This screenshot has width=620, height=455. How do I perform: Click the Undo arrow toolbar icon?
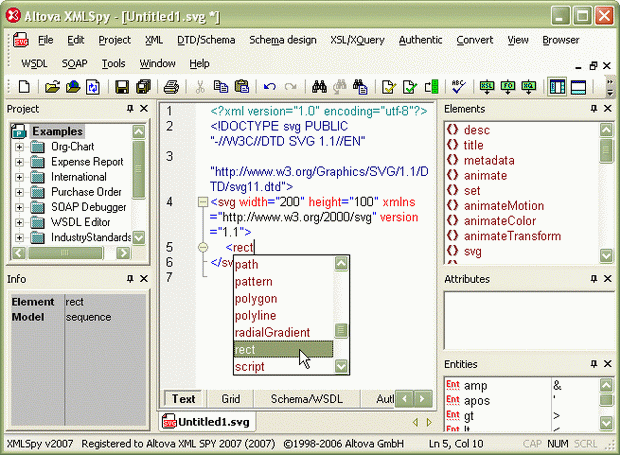270,88
